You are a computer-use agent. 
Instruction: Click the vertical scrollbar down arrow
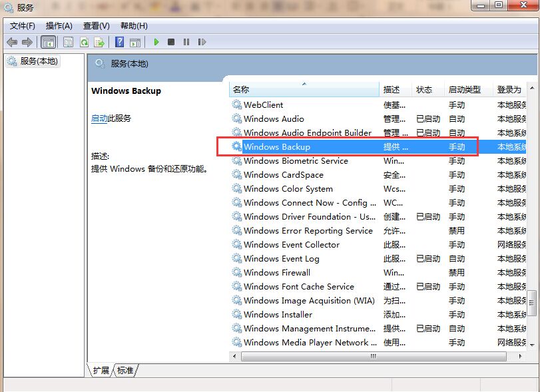click(x=532, y=345)
